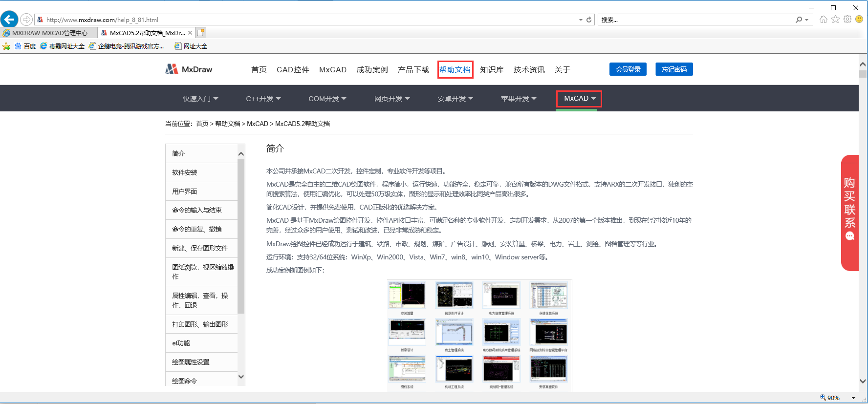
Task: Click the 桥梁设计 case thumbnail
Action: tap(407, 332)
